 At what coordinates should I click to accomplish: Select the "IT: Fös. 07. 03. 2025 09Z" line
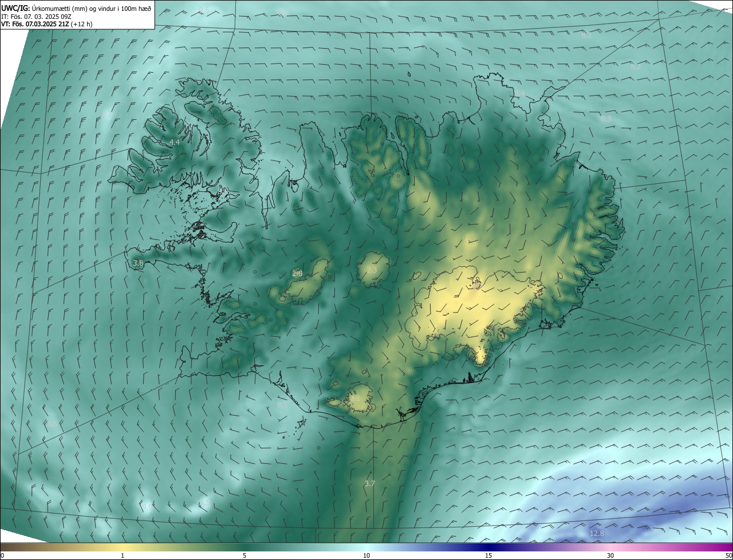tap(36, 16)
